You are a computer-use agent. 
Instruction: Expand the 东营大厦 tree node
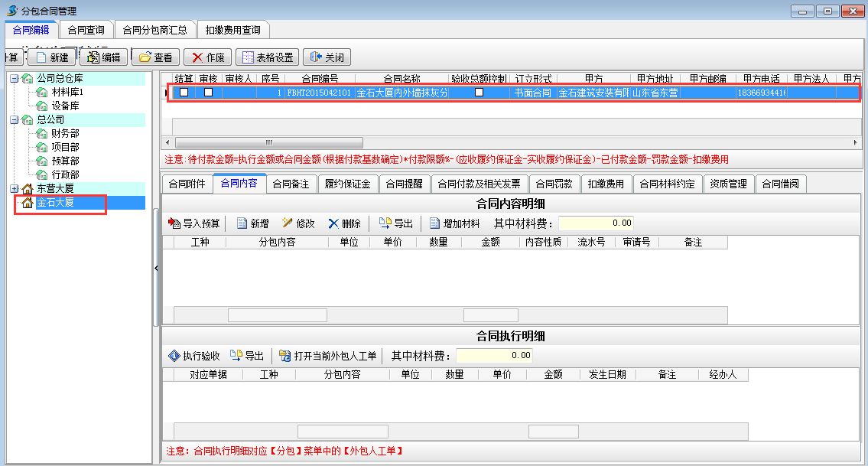(x=14, y=189)
